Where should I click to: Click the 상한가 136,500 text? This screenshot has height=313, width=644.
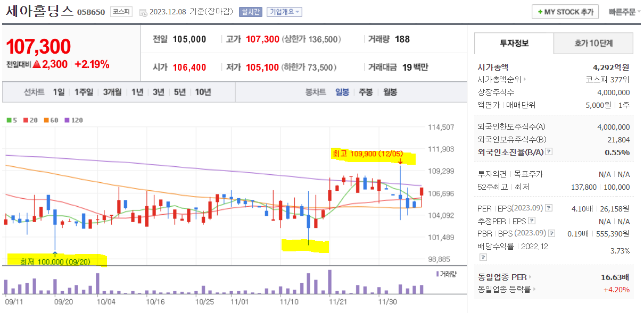(312, 39)
